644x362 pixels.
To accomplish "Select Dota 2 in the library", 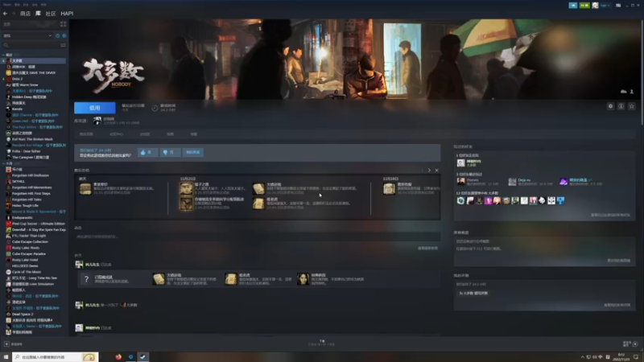I will (17, 79).
